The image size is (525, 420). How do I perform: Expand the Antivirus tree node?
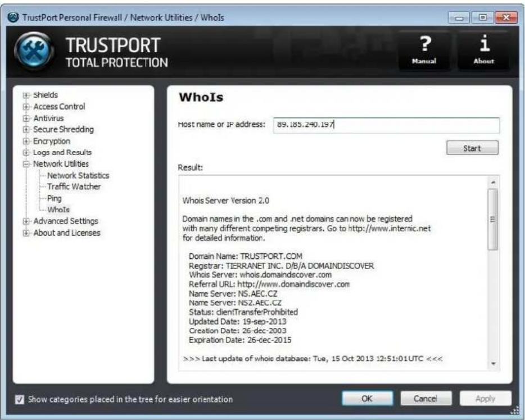[26, 118]
